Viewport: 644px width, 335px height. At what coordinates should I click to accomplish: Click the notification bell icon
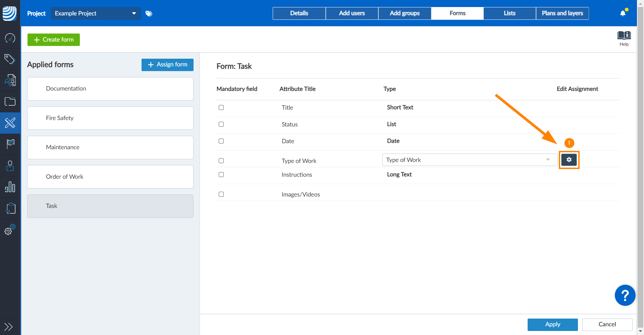pos(623,13)
